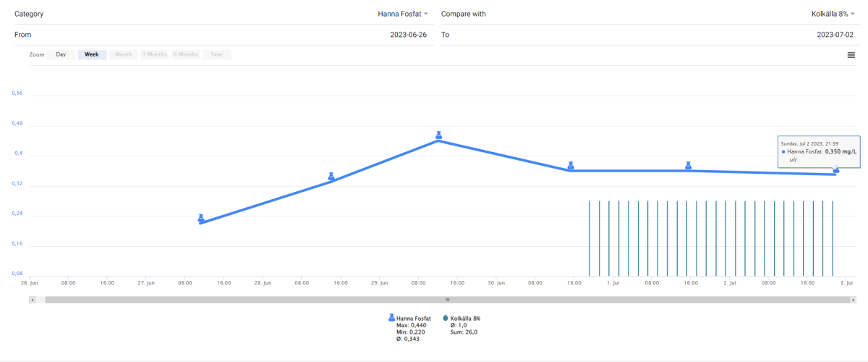This screenshot has width=868, height=362.
Task: Select the 3 Months zoom range
Action: [154, 54]
